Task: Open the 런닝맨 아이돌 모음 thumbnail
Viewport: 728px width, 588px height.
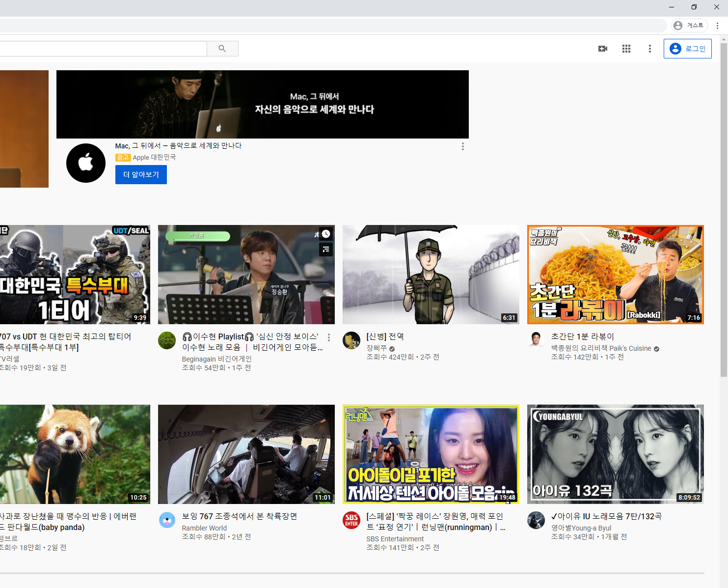Action: coord(431,454)
